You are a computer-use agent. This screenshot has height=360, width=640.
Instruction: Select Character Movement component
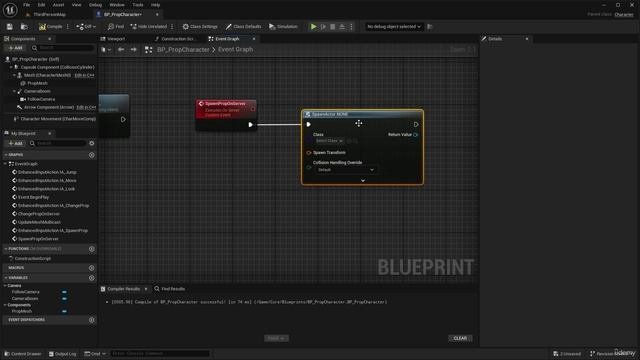[58, 119]
